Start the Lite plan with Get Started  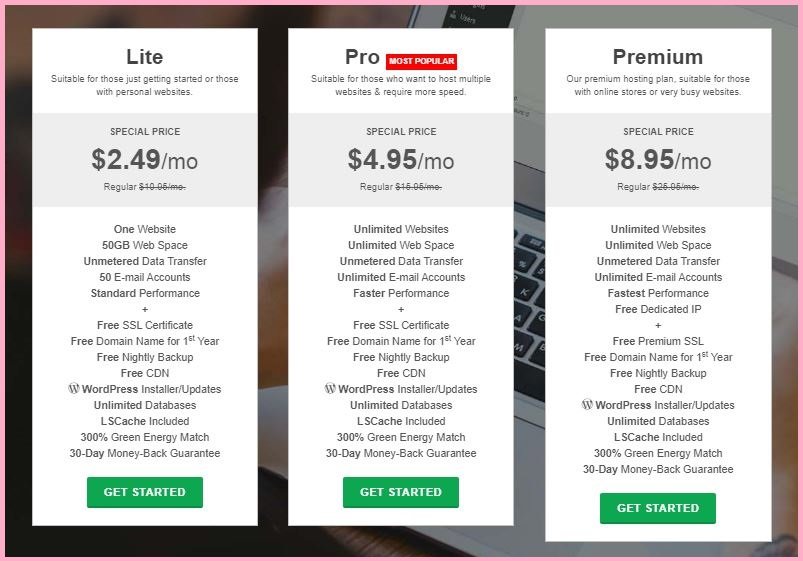click(x=145, y=492)
